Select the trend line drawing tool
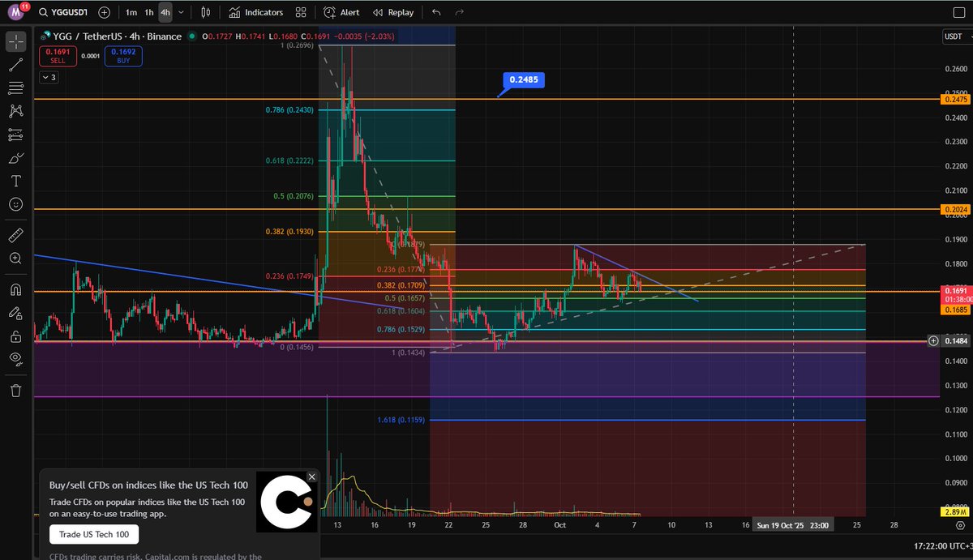 [x=16, y=65]
